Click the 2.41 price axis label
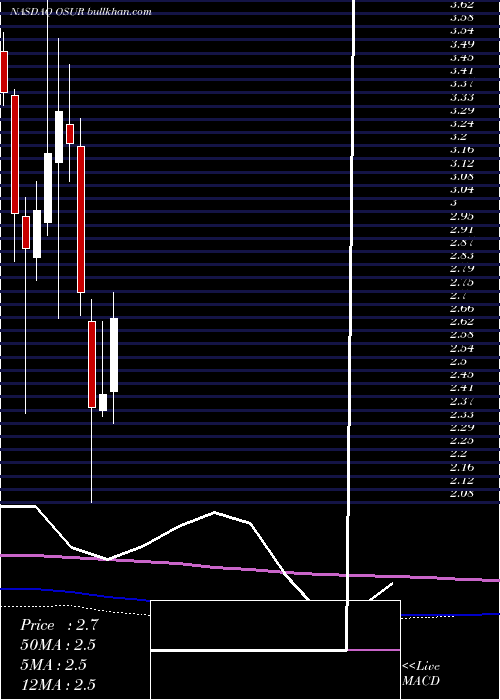This screenshot has height=700, width=500. (x=462, y=388)
